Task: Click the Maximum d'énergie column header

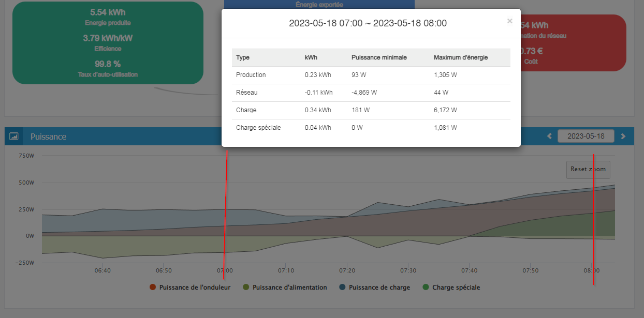Action: coord(461,57)
